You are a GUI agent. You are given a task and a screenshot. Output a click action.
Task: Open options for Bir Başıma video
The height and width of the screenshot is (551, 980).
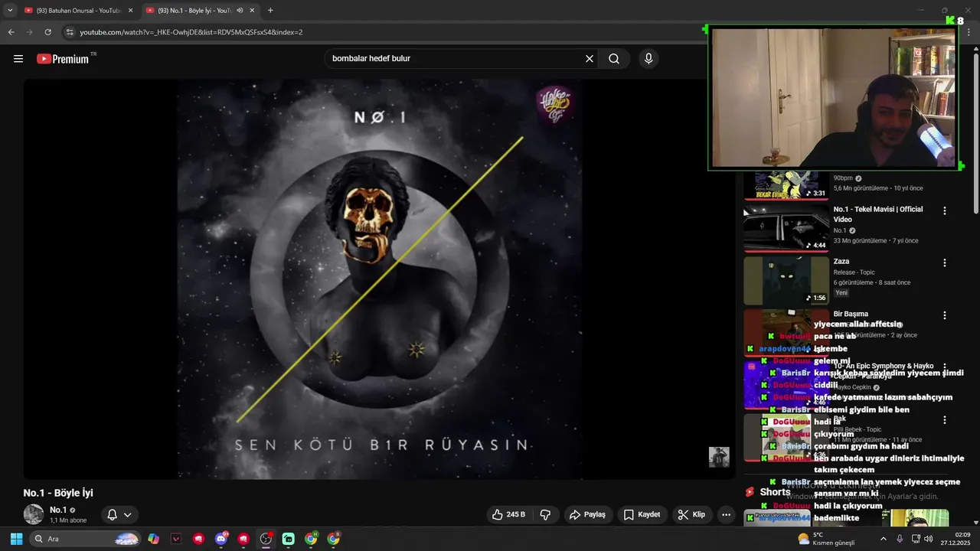point(945,315)
